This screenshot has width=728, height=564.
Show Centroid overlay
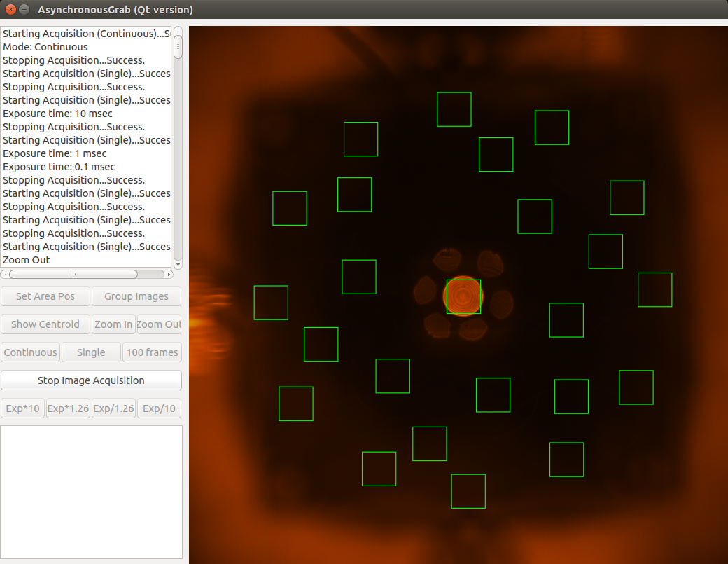[45, 324]
